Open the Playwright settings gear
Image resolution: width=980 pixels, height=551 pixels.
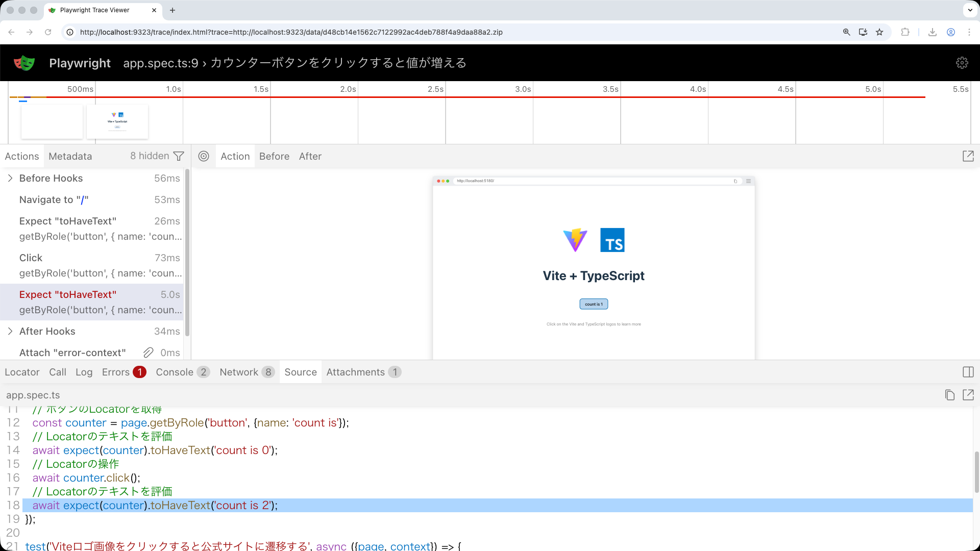[962, 63]
